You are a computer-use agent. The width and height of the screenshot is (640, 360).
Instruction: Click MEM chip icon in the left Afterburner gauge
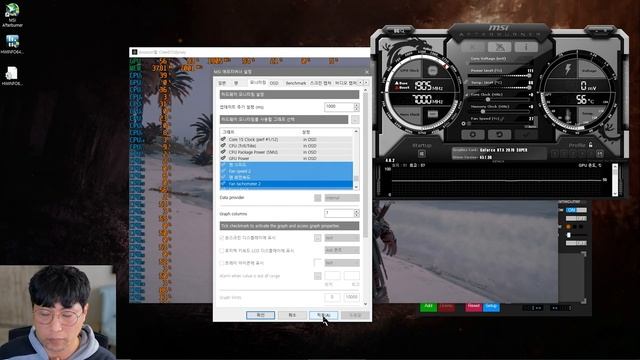tap(433, 114)
